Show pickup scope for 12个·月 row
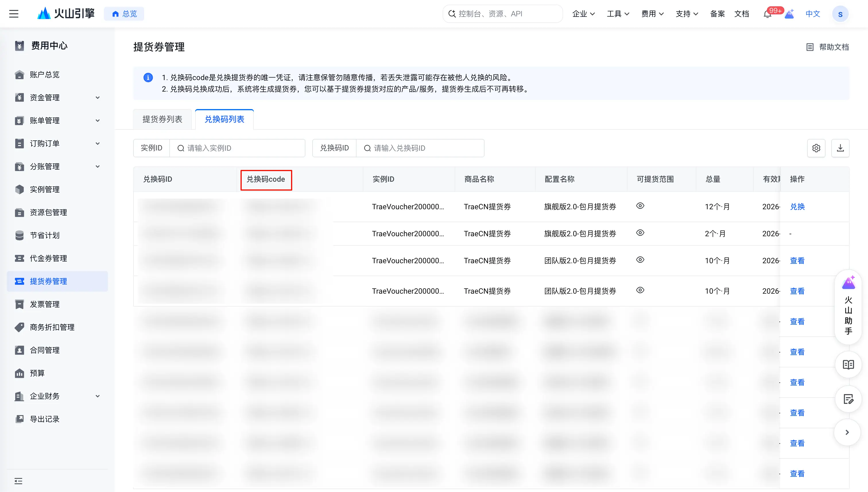Viewport: 868px width, 492px height. (x=640, y=206)
